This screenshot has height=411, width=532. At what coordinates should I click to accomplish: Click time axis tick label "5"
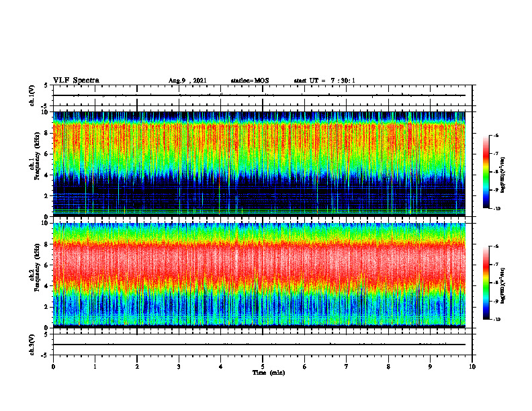click(x=263, y=367)
